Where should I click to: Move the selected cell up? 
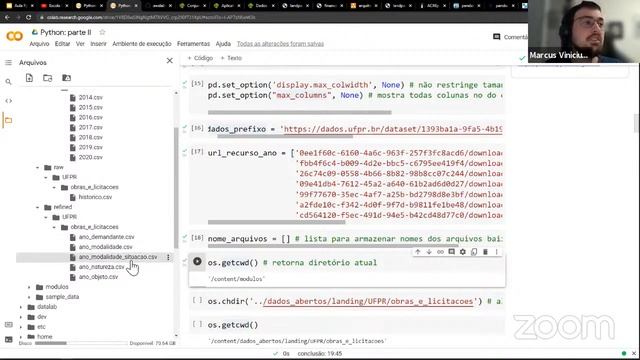point(418,252)
